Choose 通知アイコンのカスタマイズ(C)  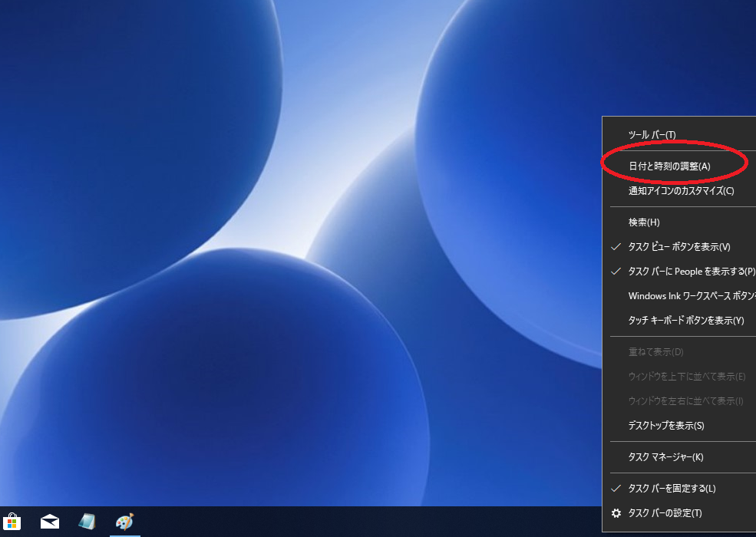[681, 191]
